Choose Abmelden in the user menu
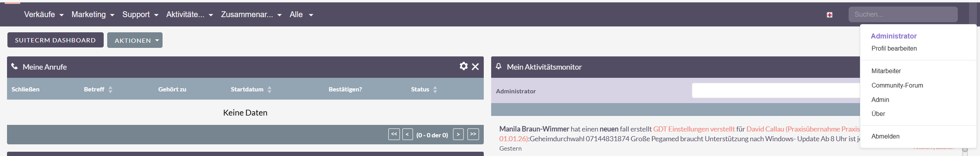 tap(885, 137)
